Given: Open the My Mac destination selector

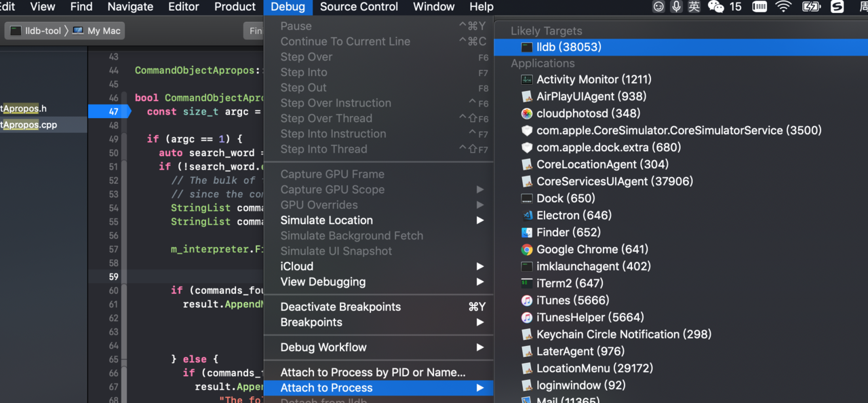Looking at the screenshot, I should point(97,31).
